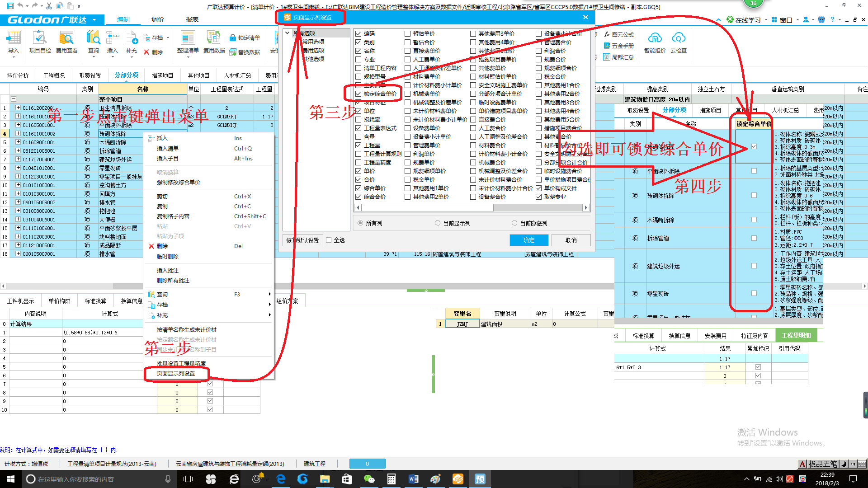
Task: Uncheck the 取费专业 checkbox
Action: pos(539,197)
